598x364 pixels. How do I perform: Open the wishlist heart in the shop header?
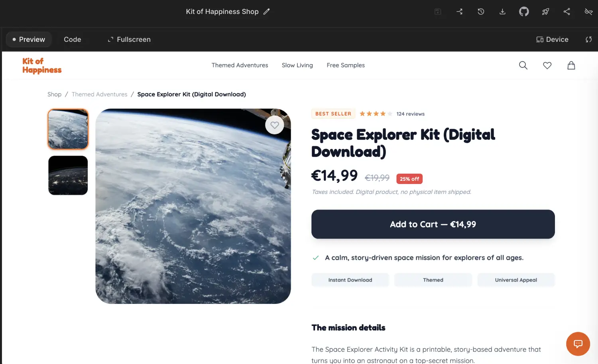click(547, 65)
